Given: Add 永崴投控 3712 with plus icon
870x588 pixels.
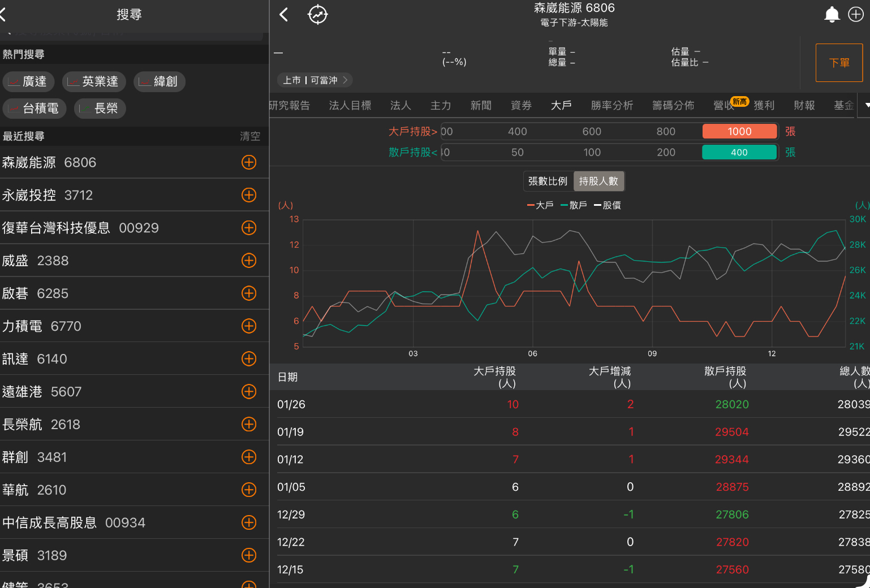Looking at the screenshot, I should coord(249,195).
